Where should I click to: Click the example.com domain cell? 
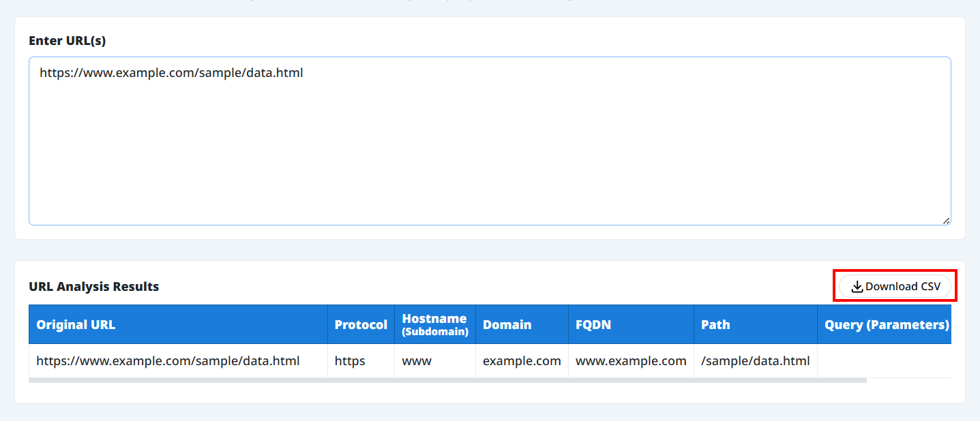tap(522, 361)
